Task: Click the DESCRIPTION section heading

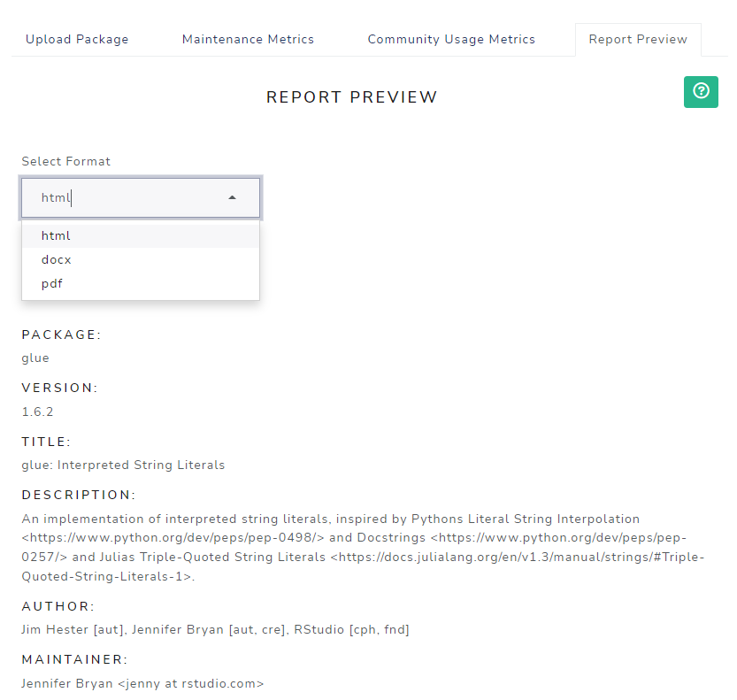Action: click(79, 495)
